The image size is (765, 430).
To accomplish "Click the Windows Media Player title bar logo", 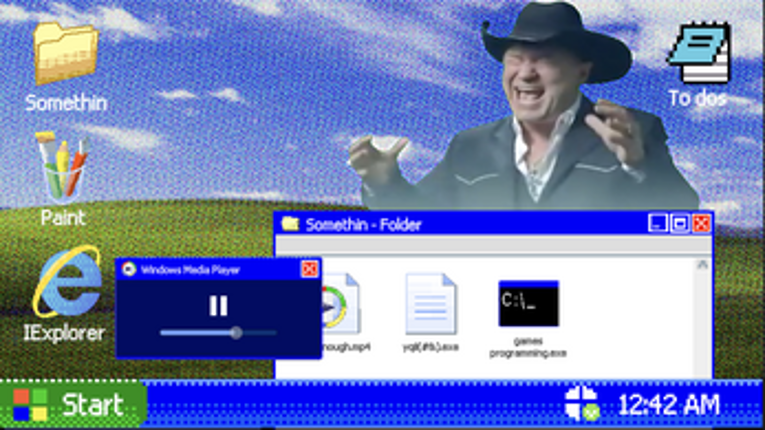I will tap(128, 269).
